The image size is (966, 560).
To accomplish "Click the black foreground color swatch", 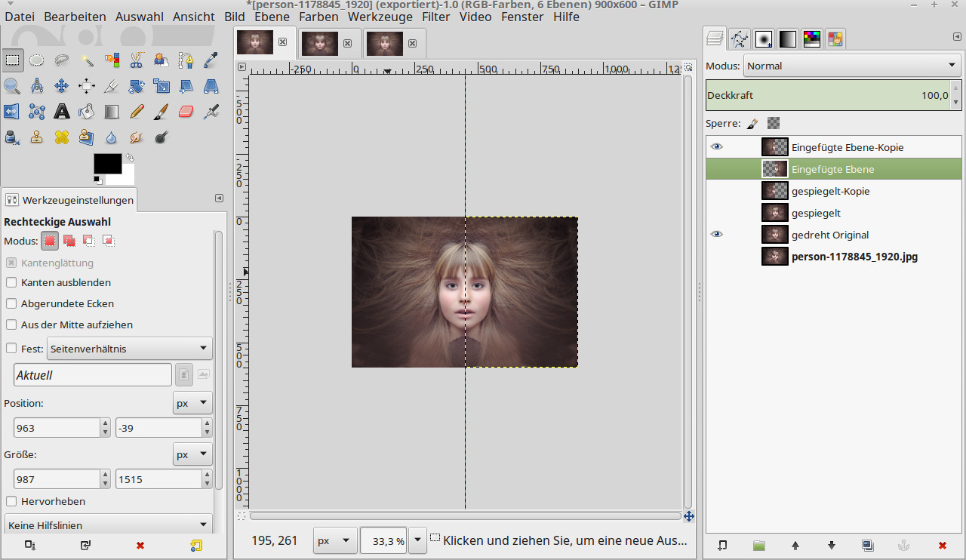I will tap(107, 164).
